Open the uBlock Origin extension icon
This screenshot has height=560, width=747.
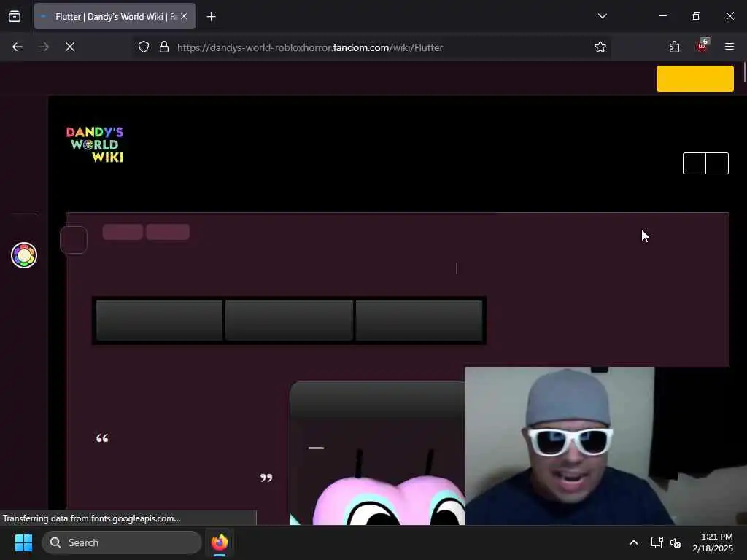coord(703,46)
